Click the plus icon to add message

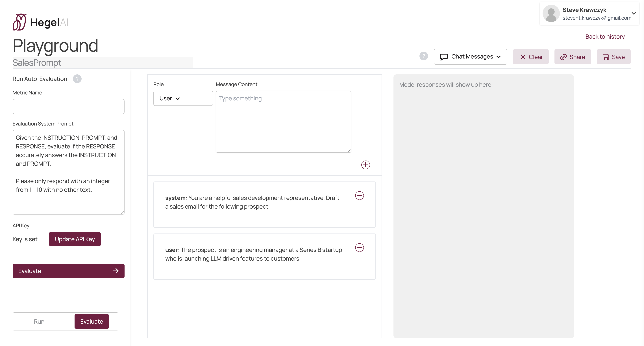click(x=365, y=165)
